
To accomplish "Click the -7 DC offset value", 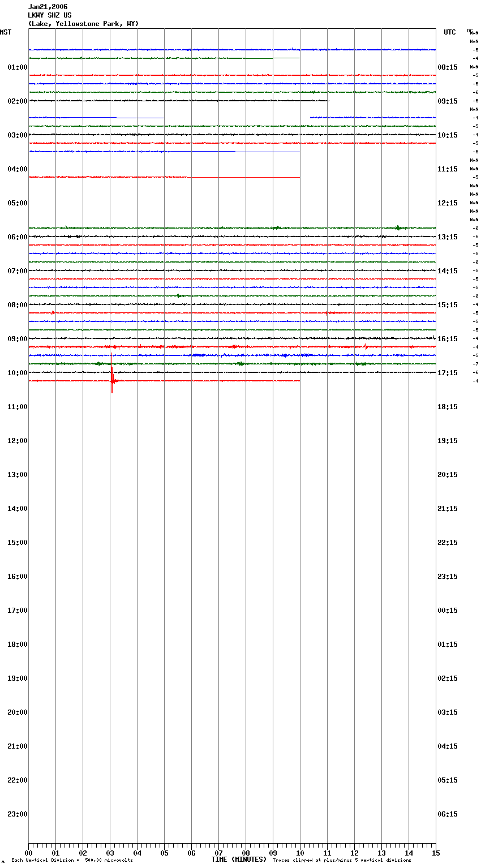I will click(x=475, y=364).
